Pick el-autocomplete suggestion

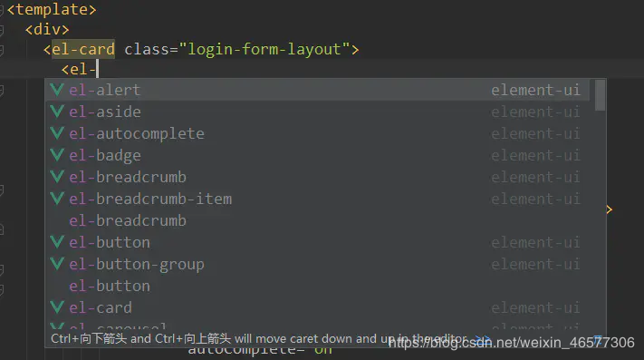point(318,133)
